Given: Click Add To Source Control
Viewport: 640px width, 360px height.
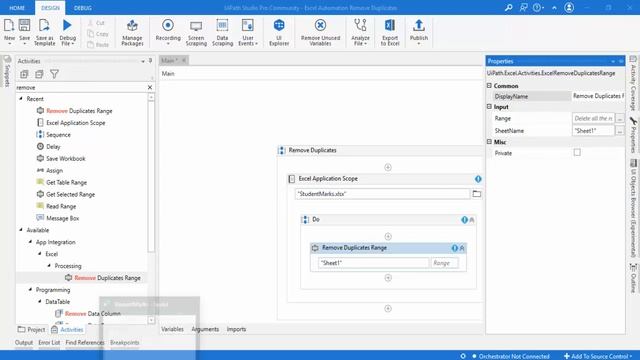Looking at the screenshot, I should (x=598, y=356).
